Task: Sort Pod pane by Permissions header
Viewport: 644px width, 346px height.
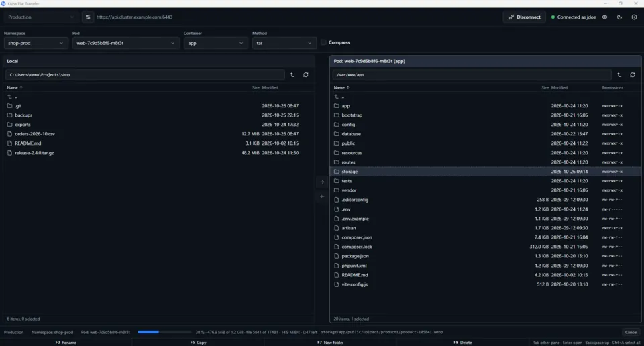Action: click(x=612, y=87)
